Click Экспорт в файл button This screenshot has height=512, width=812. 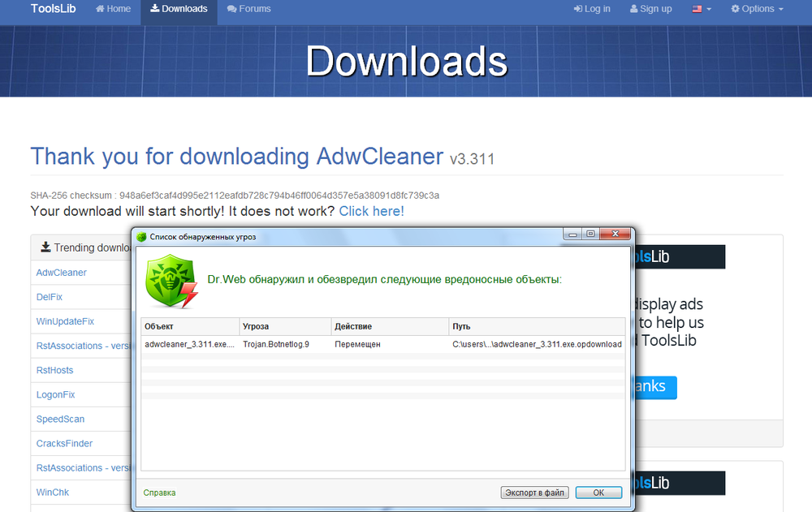tap(534, 493)
